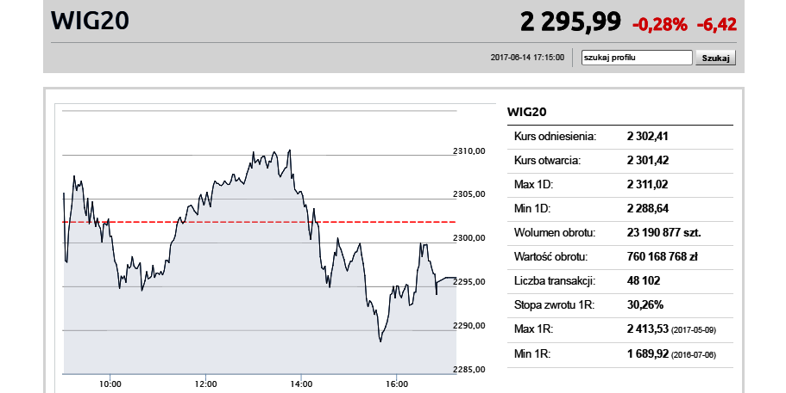Click the -0,28% percentage change

pyautogui.click(x=660, y=25)
